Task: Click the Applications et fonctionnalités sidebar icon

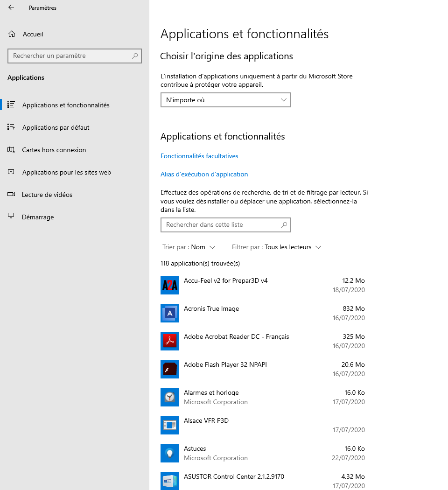Action: click(11, 105)
